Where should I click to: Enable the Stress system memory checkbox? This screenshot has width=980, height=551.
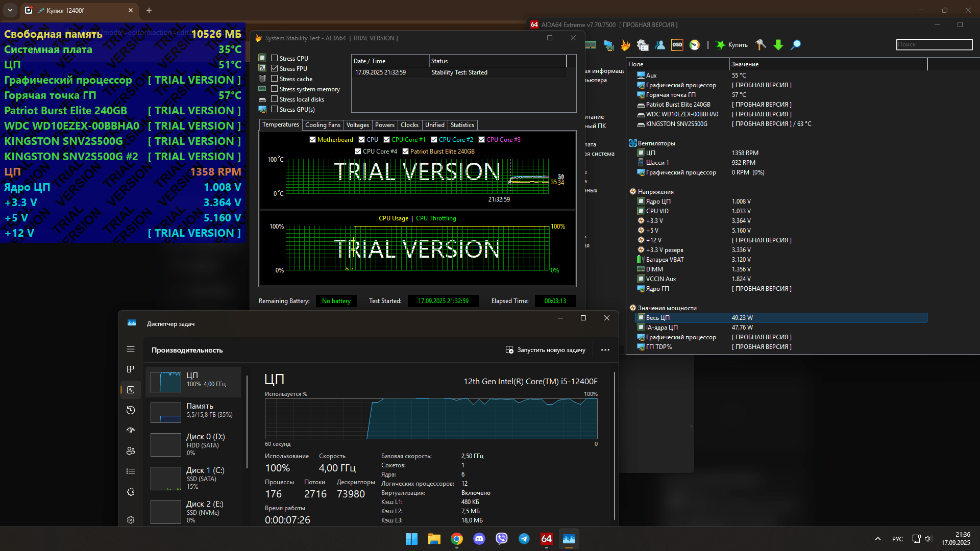pos(275,89)
